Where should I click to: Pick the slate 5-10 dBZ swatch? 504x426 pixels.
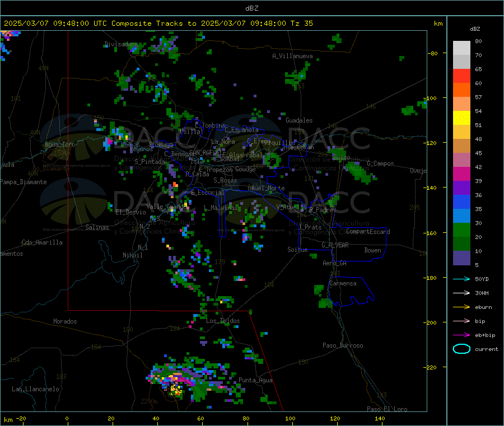click(461, 258)
